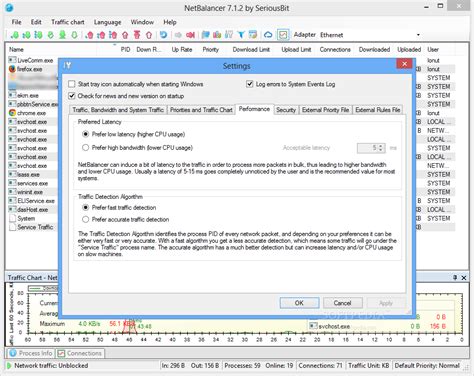Click the red low upload priority icon
This screenshot has height=376, width=474.
89,35
